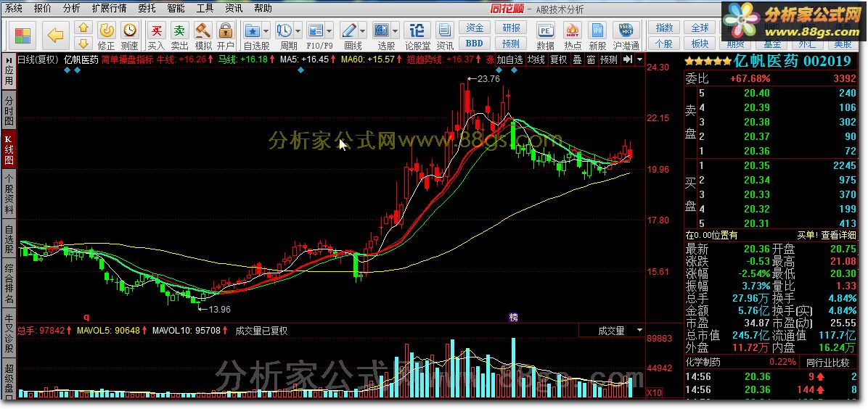Viewport: 868px width, 409px height.
Task: Open the 智能 menu
Action: [x=176, y=8]
